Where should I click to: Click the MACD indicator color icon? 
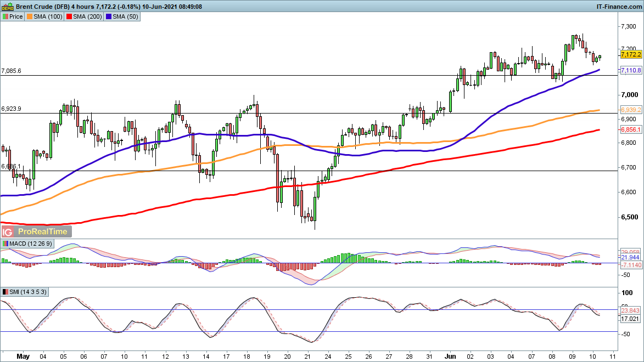pyautogui.click(x=5, y=244)
